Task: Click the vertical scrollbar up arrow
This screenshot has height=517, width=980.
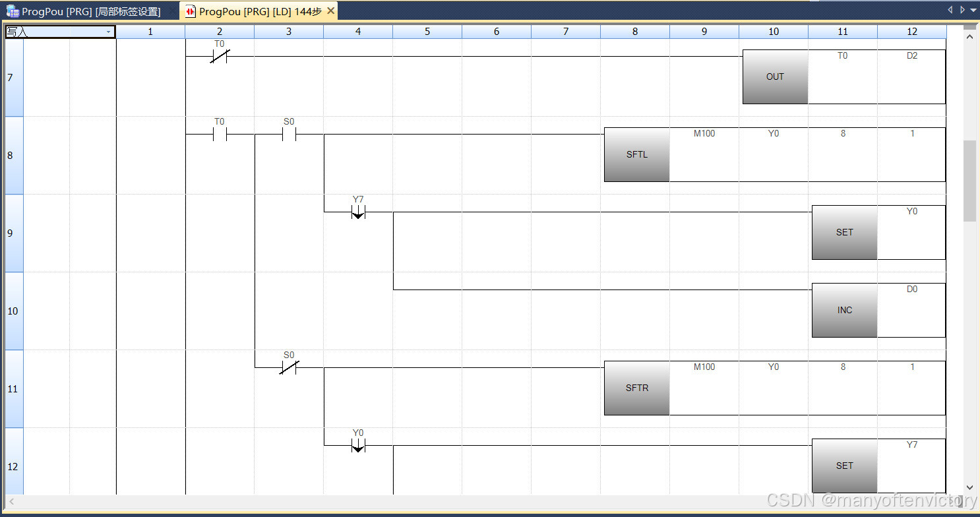Action: pos(969,36)
